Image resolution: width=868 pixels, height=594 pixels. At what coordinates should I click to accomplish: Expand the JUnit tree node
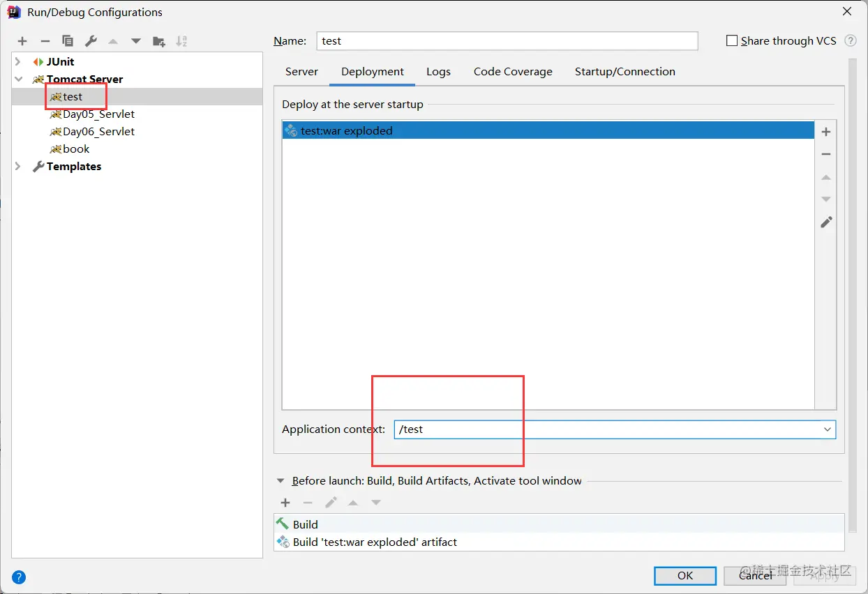point(19,62)
